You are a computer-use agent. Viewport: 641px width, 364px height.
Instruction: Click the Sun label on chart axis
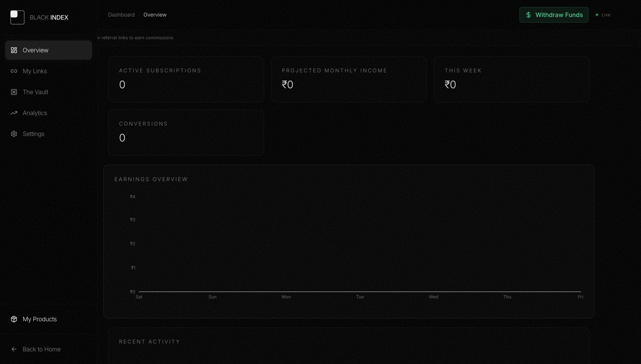pyautogui.click(x=213, y=297)
